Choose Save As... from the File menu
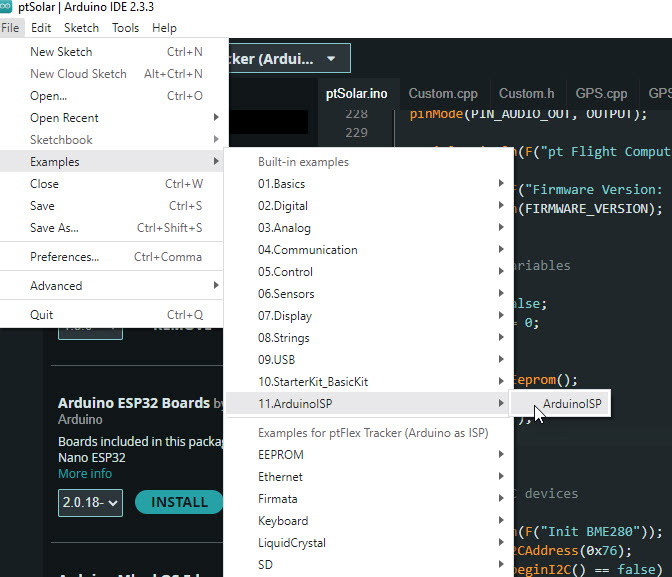Screen dimensions: 672x577 tap(111, 228)
